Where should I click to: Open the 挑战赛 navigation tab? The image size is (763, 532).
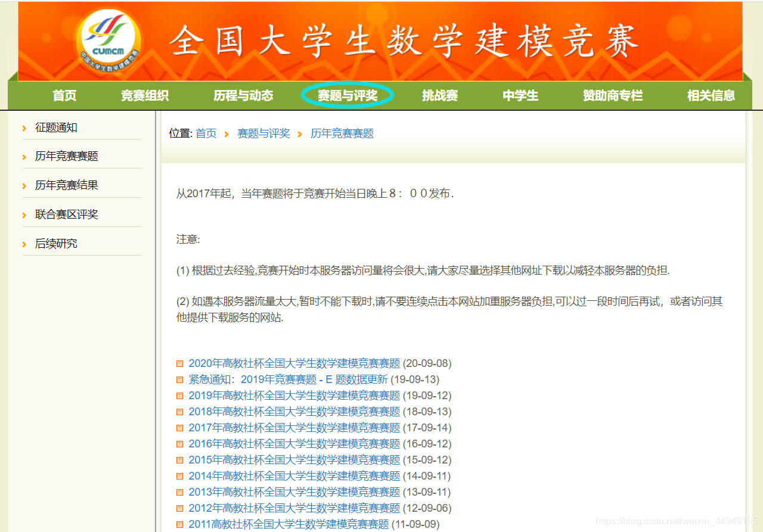click(x=440, y=95)
